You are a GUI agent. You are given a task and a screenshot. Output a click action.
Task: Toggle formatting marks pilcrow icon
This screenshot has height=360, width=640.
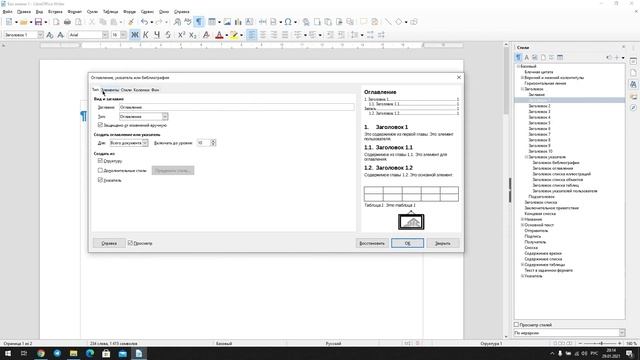click(199, 22)
